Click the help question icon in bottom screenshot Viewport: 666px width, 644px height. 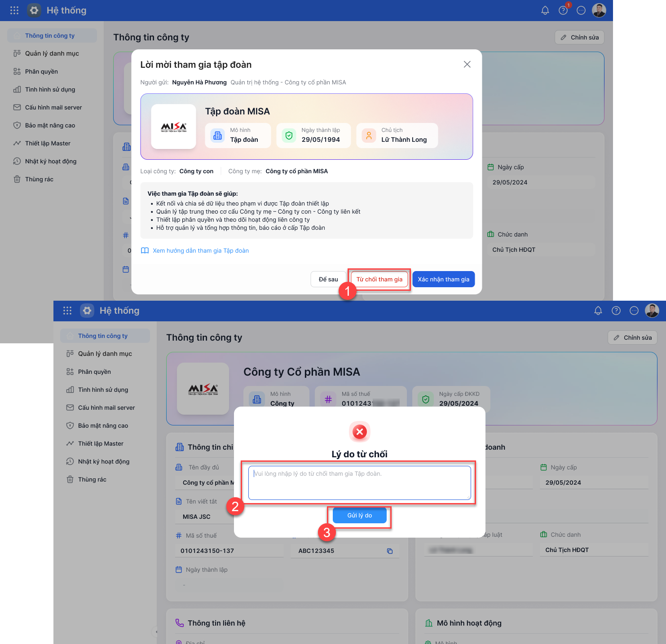[x=616, y=311]
